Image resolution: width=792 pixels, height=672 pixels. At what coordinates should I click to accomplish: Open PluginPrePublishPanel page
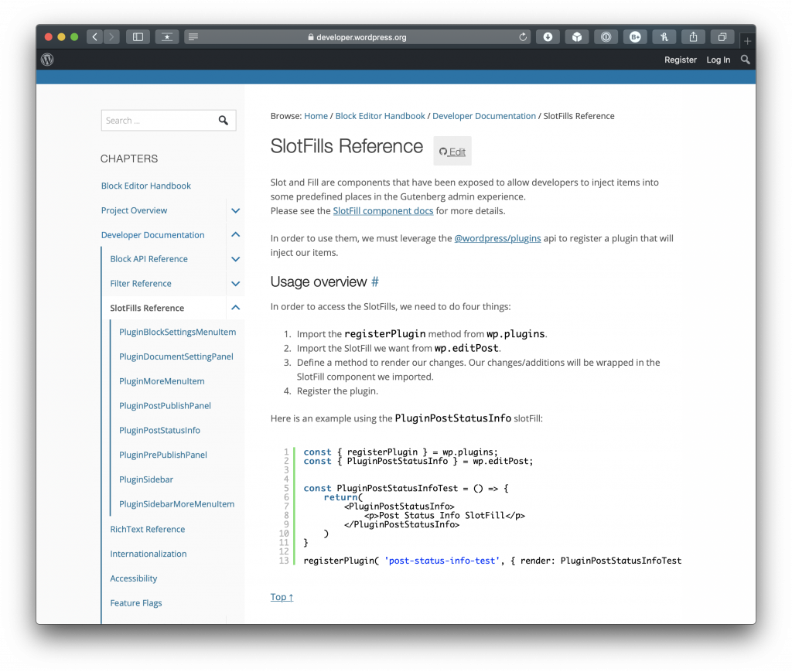[163, 455]
